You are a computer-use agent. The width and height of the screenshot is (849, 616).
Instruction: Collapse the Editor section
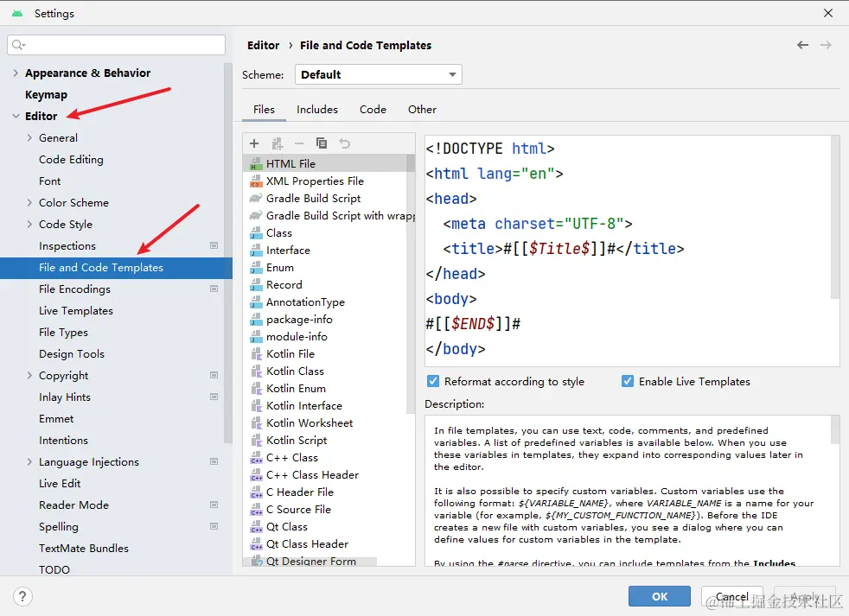pyautogui.click(x=16, y=116)
